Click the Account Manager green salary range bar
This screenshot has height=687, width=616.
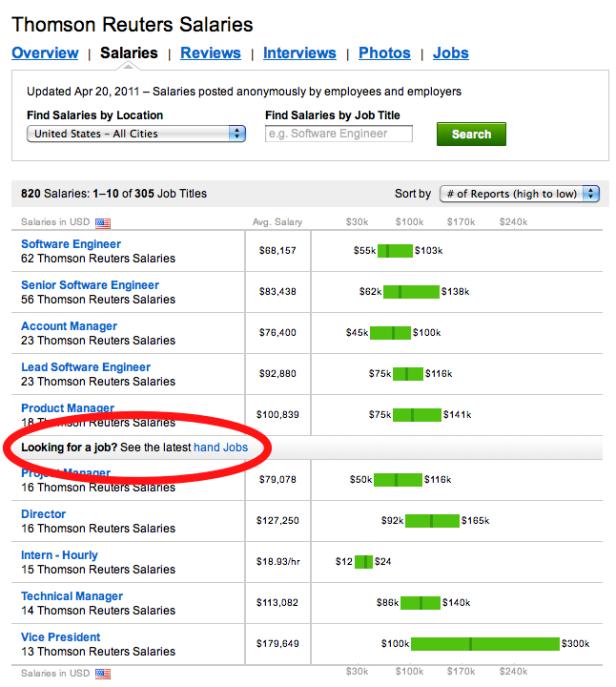click(391, 333)
